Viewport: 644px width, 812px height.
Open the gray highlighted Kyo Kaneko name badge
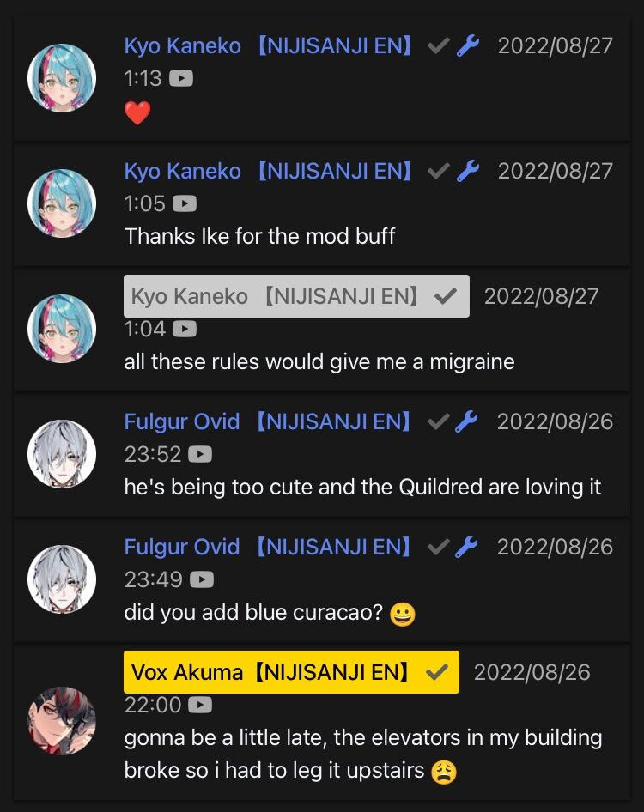tap(296, 296)
